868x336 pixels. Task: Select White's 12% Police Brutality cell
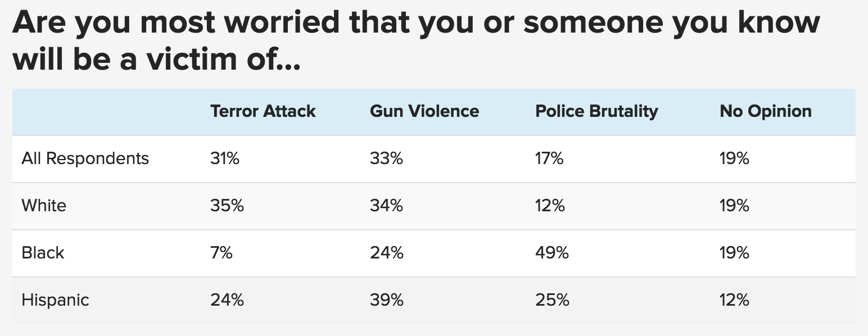(x=550, y=206)
